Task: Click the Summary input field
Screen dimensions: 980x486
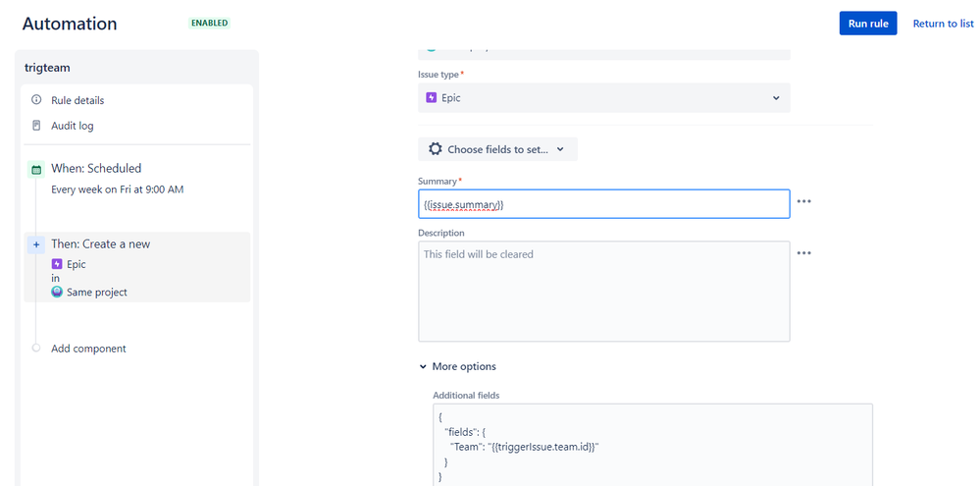Action: [603, 203]
